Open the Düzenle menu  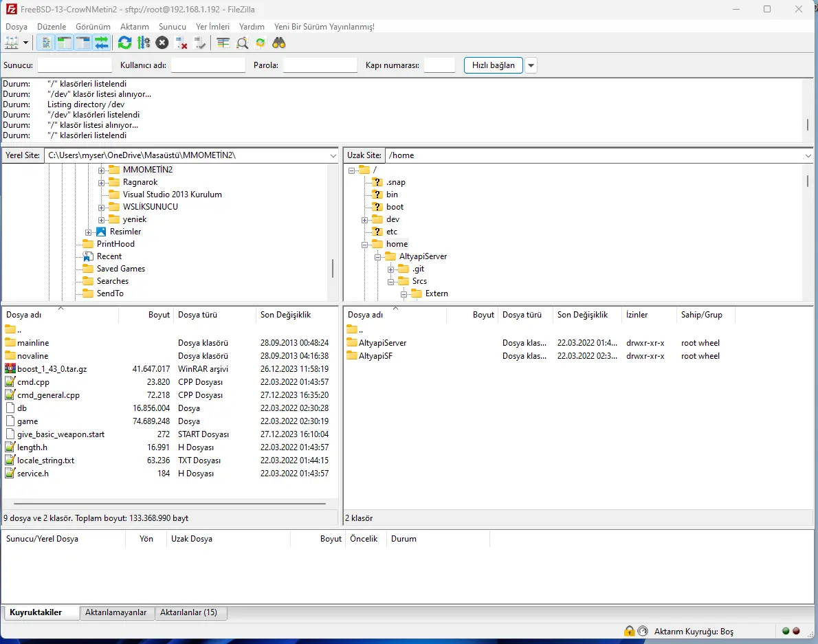[x=52, y=27]
